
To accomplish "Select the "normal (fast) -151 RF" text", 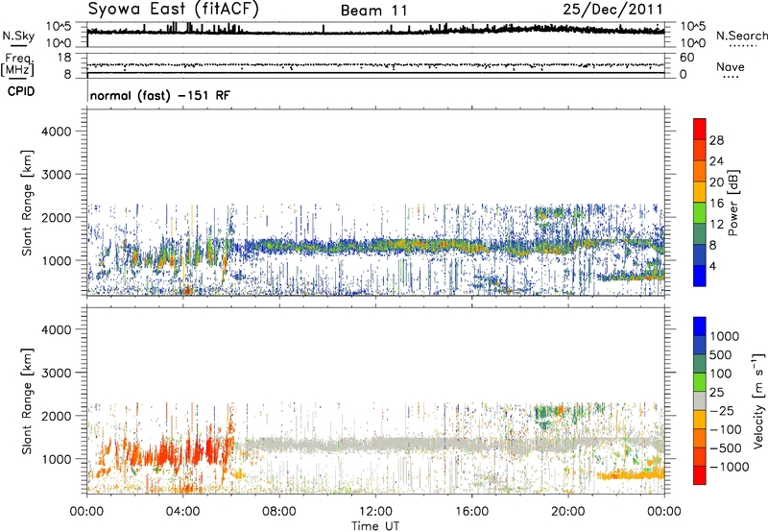I will coord(159,95).
